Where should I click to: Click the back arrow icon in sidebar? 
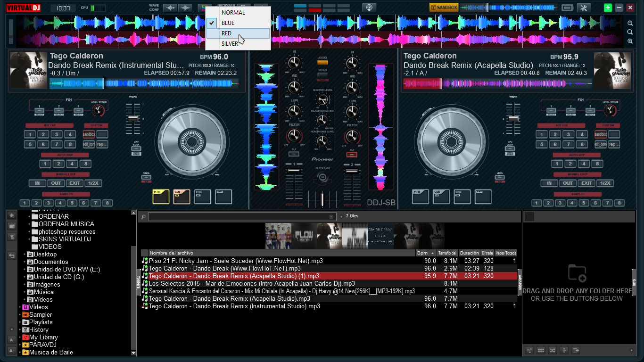pyautogui.click(x=12, y=256)
